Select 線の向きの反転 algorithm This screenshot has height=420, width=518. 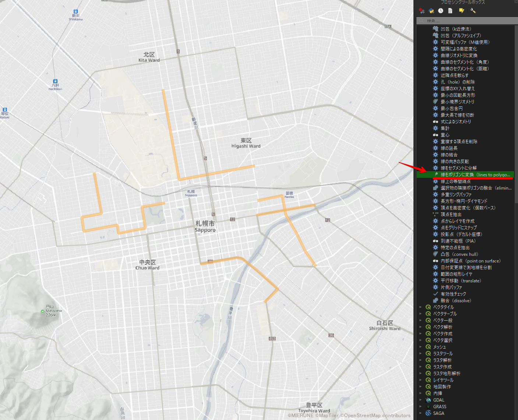click(x=455, y=161)
